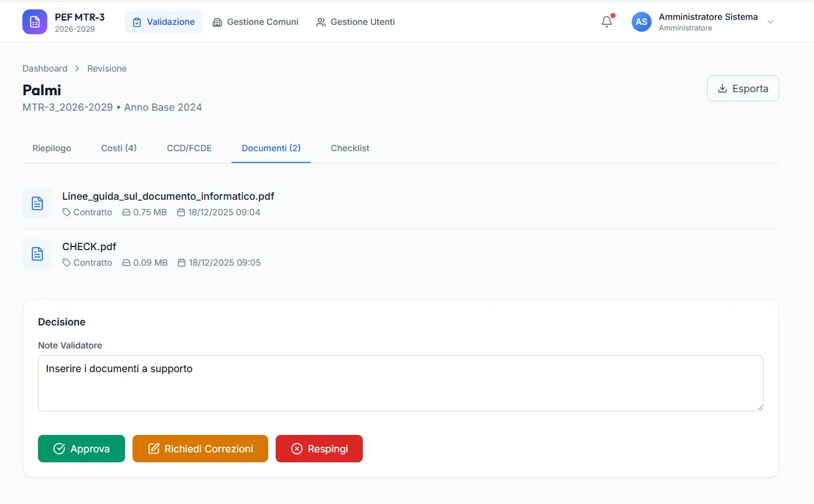The width and height of the screenshot is (814, 504).
Task: Switch to the Costi (4) tab
Action: coord(119,148)
